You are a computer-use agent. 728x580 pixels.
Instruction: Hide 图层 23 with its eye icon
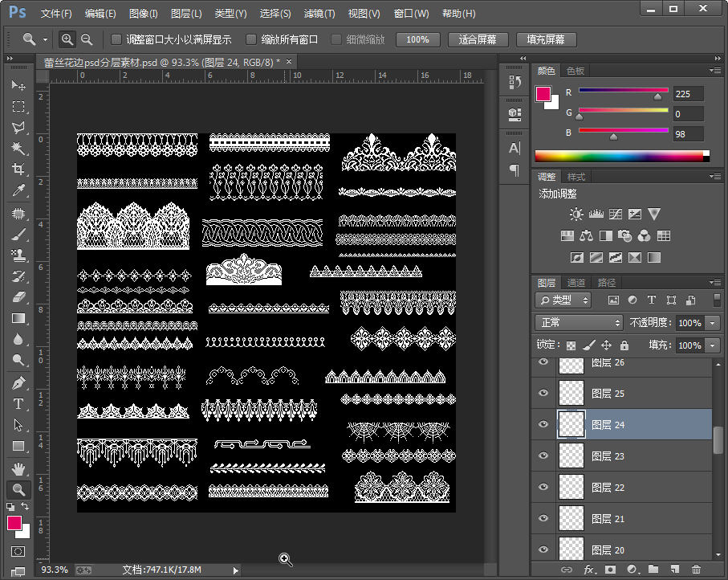(543, 455)
